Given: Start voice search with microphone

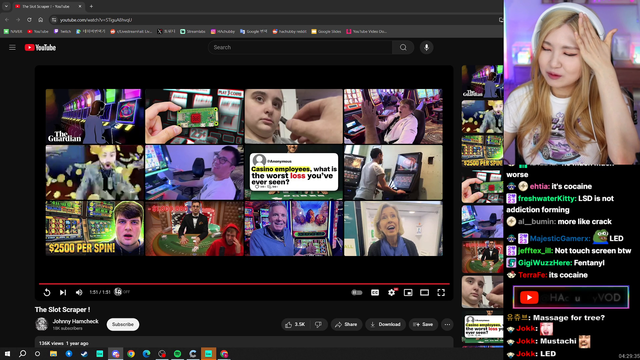Looking at the screenshot, I should point(427,47).
